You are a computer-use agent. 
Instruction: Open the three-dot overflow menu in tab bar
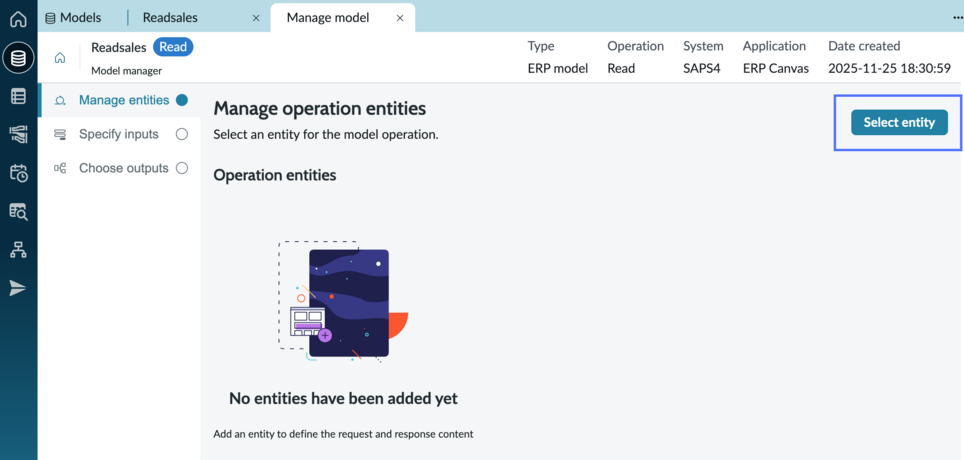coord(956,18)
